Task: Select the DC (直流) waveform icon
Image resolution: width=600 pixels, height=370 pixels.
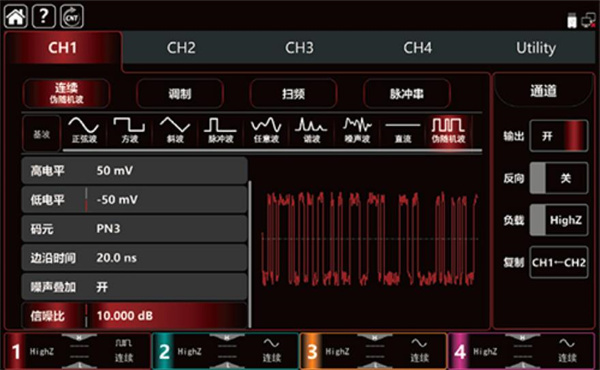Action: 403,130
